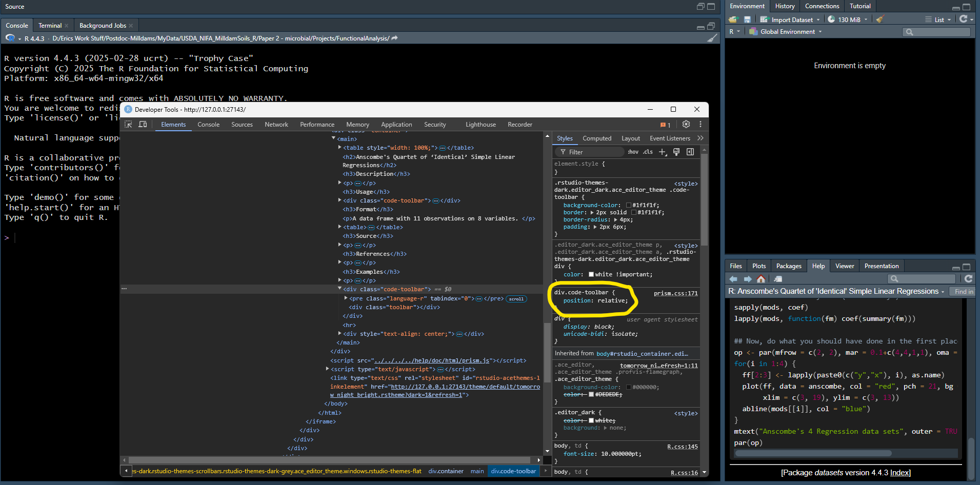Image resolution: width=980 pixels, height=485 pixels.
Task: Click the broom icon to clear console
Action: pos(712,38)
